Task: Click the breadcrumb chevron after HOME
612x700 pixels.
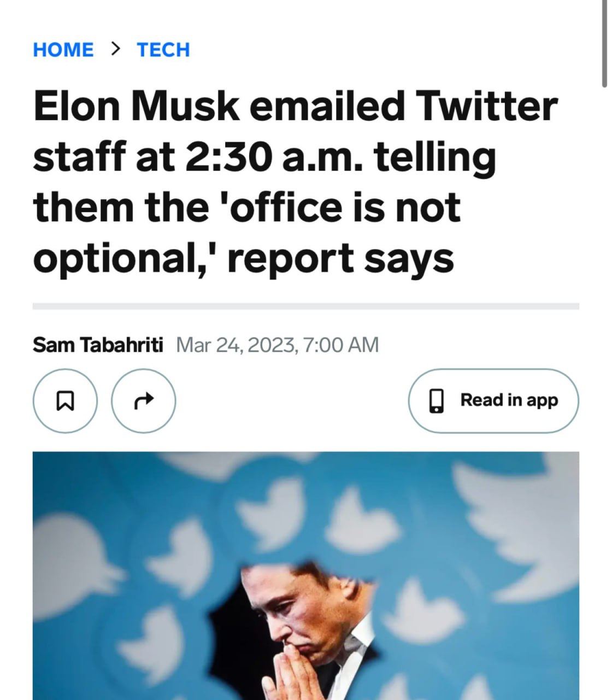Action: coord(115,49)
